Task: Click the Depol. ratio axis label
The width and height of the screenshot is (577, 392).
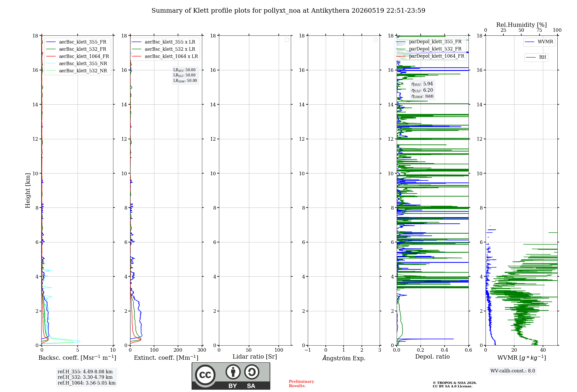Action: pyautogui.click(x=432, y=357)
